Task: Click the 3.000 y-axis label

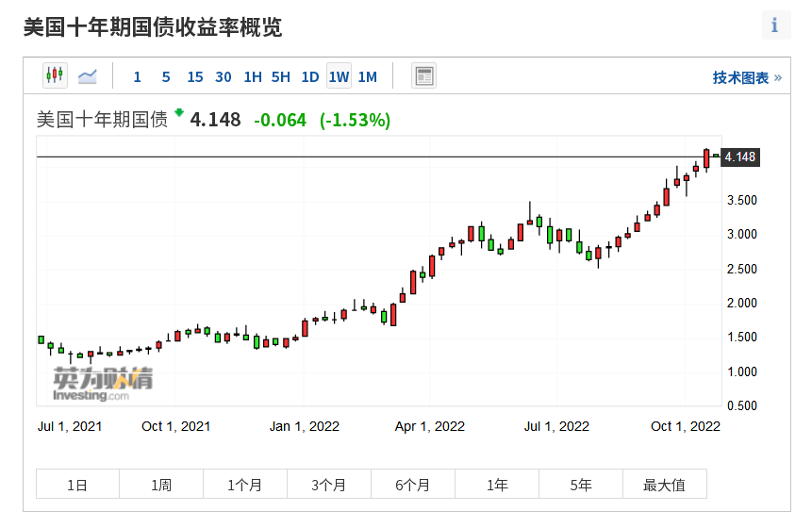Action: [x=742, y=234]
